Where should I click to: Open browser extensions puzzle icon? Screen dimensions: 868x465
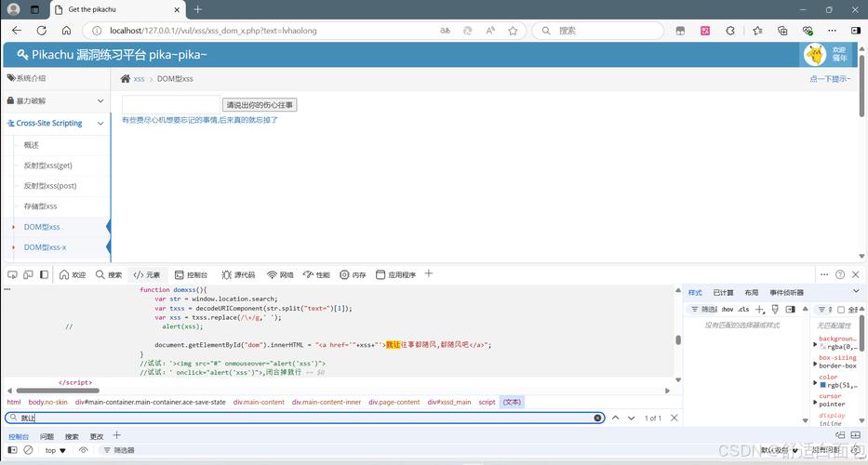(730, 31)
